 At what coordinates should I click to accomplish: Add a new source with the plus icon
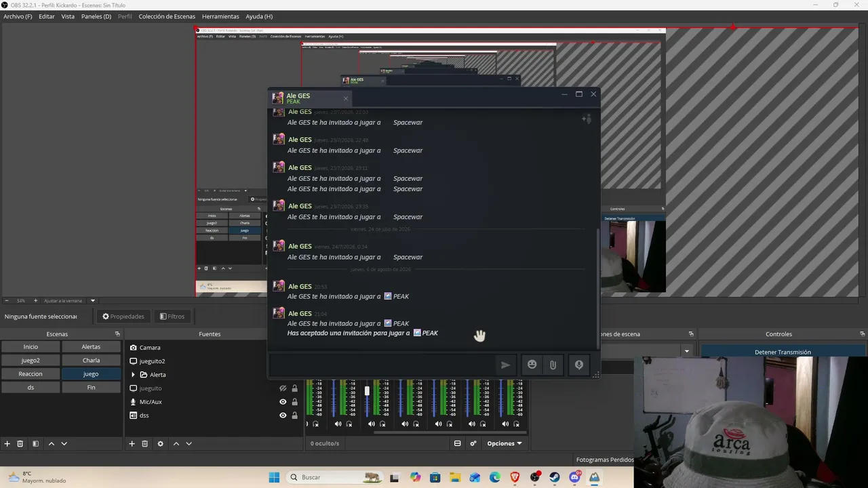coord(132,443)
